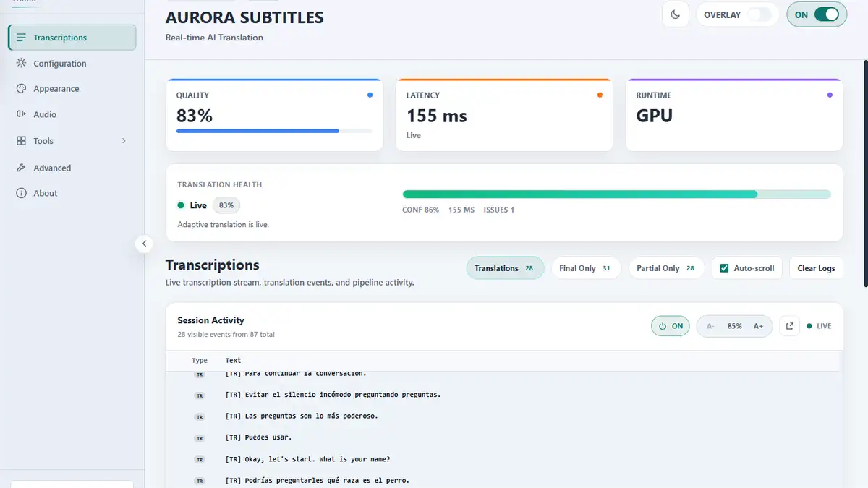This screenshot has height=488, width=868.
Task: Select row 'Okay, let's start. What is your name?'
Action: tap(504, 460)
